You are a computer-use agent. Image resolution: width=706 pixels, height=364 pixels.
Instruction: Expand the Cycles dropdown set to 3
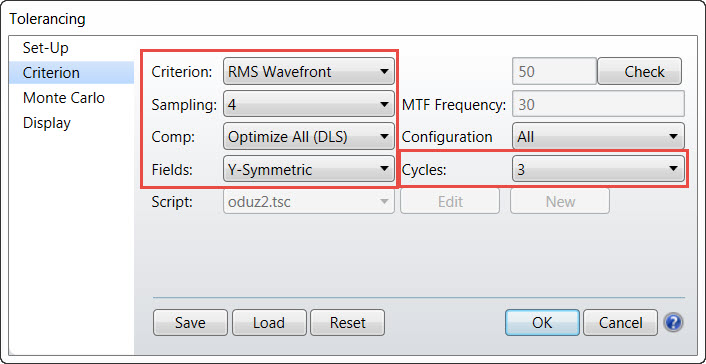click(x=598, y=169)
